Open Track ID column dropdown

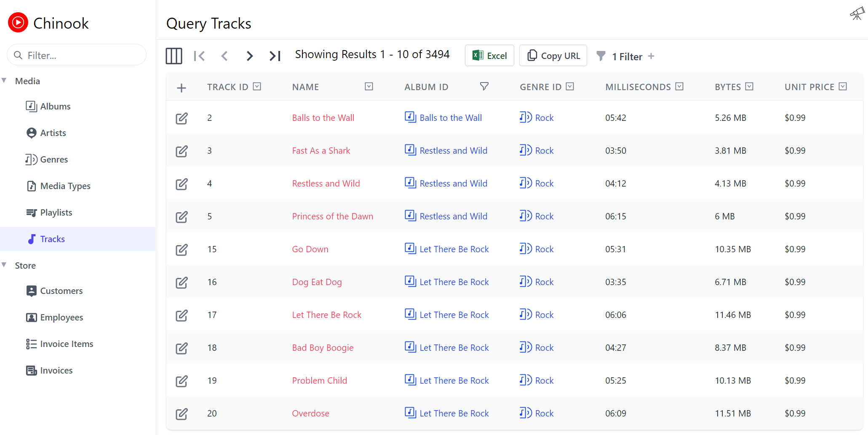pyautogui.click(x=257, y=86)
